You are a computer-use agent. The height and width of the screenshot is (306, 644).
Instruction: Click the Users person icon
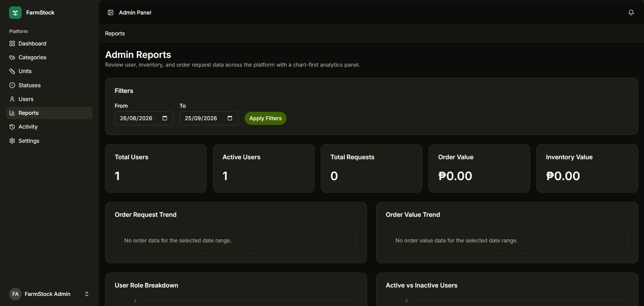[12, 99]
